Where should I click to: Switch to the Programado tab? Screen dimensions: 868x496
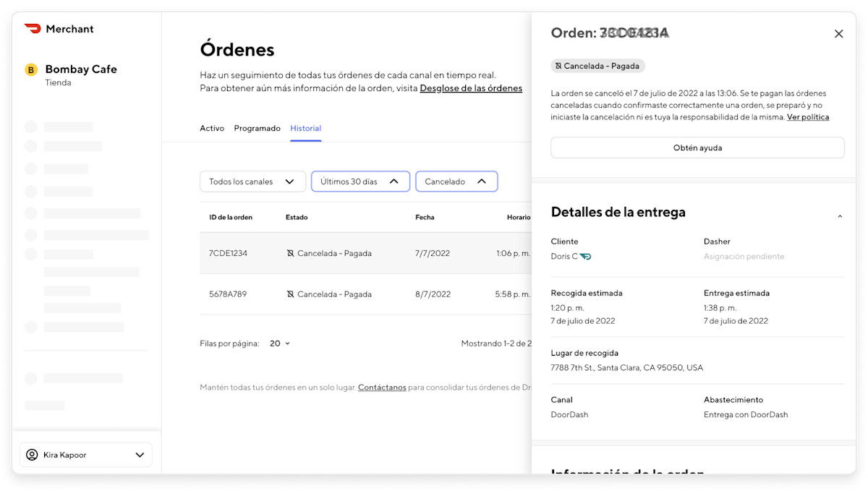pos(257,128)
